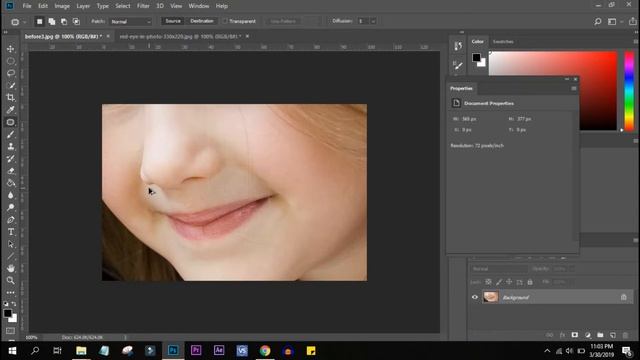Open the layer blend mode Normal dropdown
This screenshot has height=360, width=640.
tap(499, 269)
